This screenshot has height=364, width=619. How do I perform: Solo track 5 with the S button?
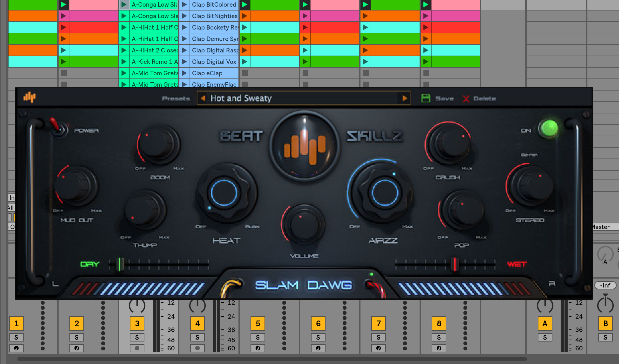click(x=258, y=337)
